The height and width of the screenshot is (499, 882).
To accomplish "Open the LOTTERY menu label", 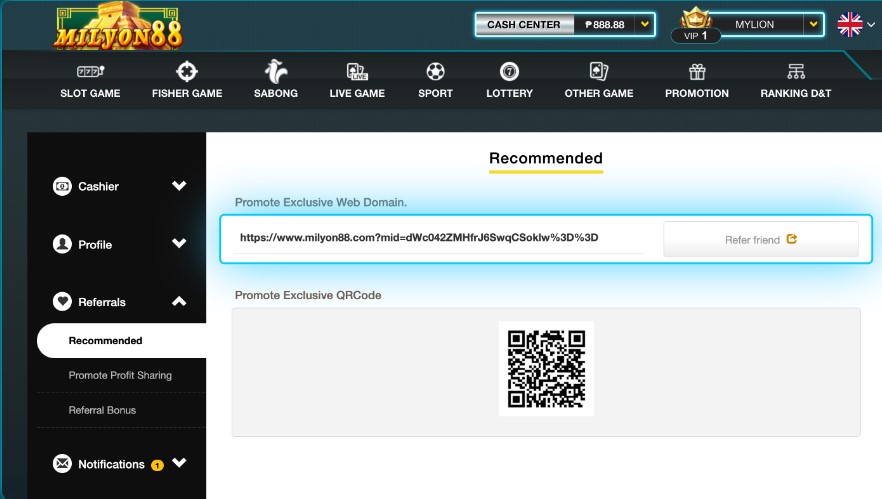I will (509, 93).
